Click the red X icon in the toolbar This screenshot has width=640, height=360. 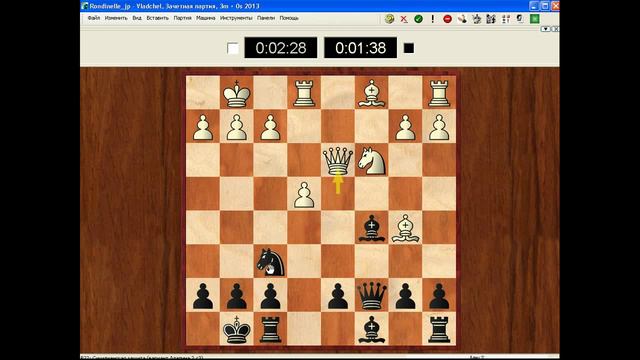click(x=404, y=19)
